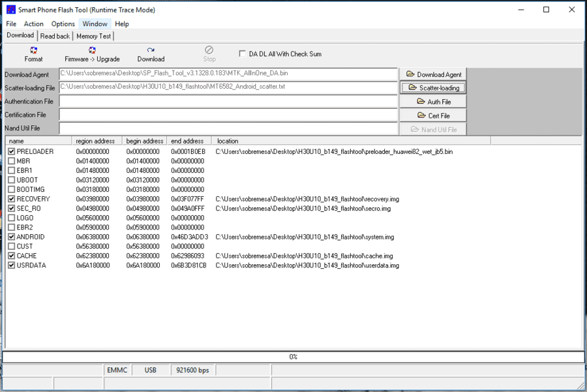Click the Cert File button
Image resolution: width=587 pixels, height=392 pixels.
click(434, 115)
